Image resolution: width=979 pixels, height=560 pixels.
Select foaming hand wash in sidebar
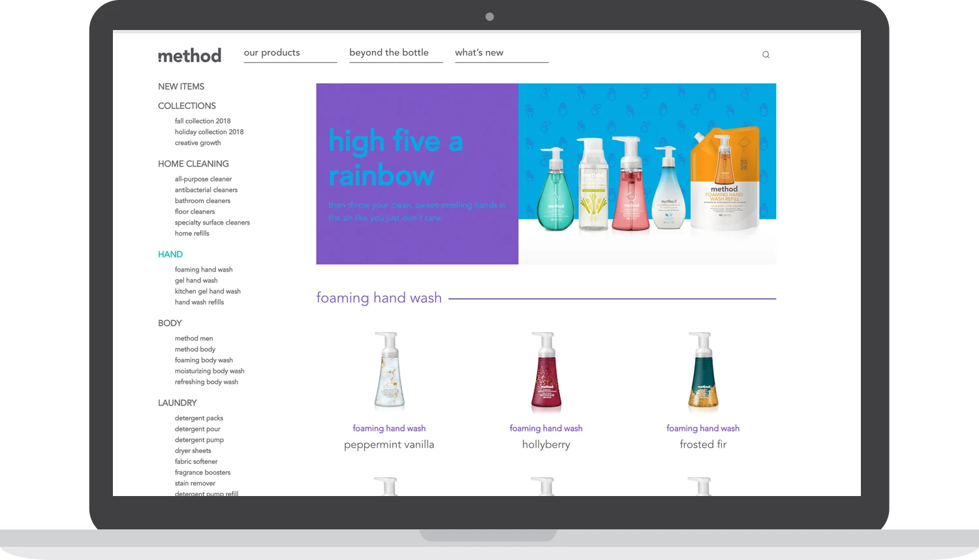pyautogui.click(x=204, y=270)
